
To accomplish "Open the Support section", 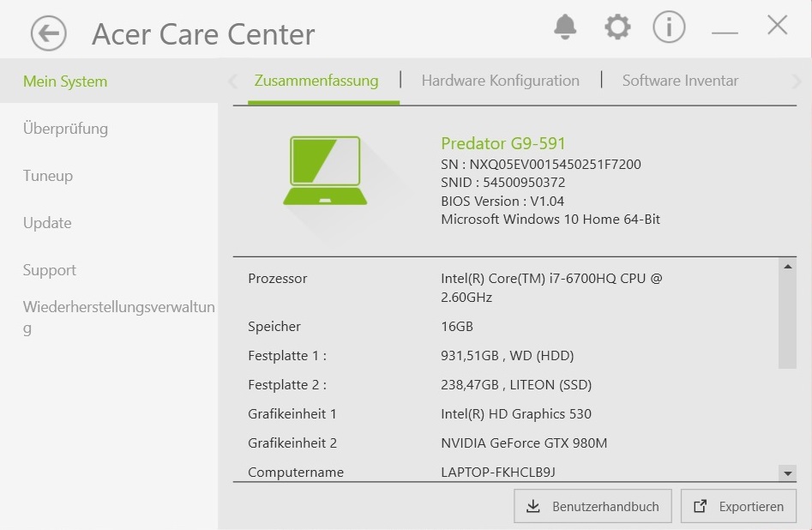I will (x=50, y=270).
